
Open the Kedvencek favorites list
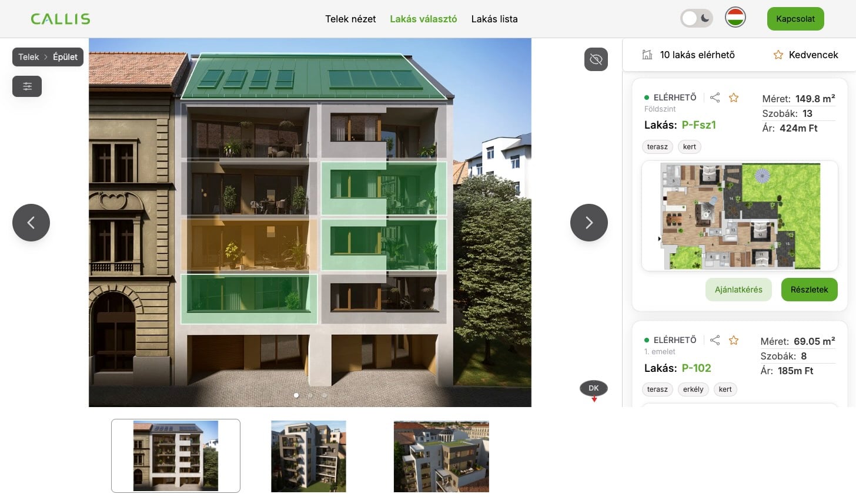pyautogui.click(x=805, y=55)
